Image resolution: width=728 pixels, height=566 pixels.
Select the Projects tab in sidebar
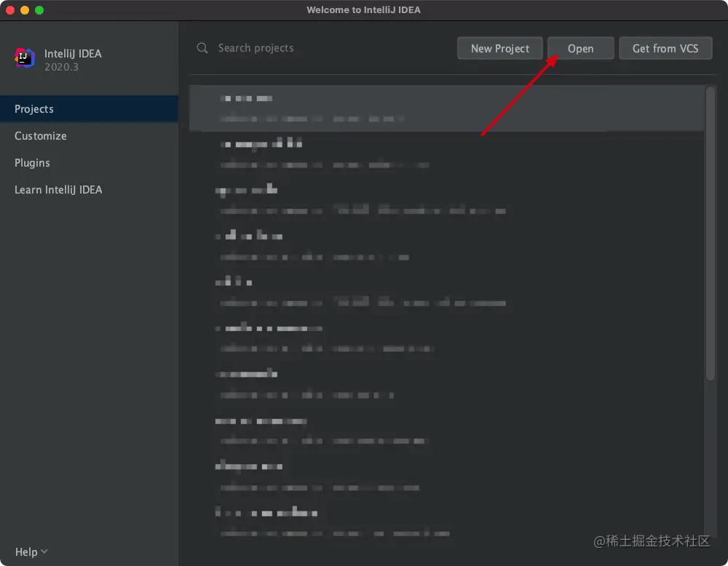tap(89, 109)
